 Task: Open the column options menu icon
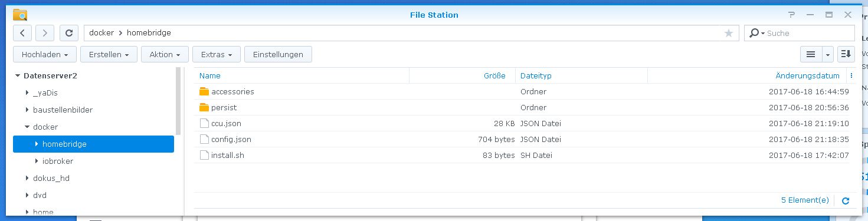pyautogui.click(x=850, y=75)
